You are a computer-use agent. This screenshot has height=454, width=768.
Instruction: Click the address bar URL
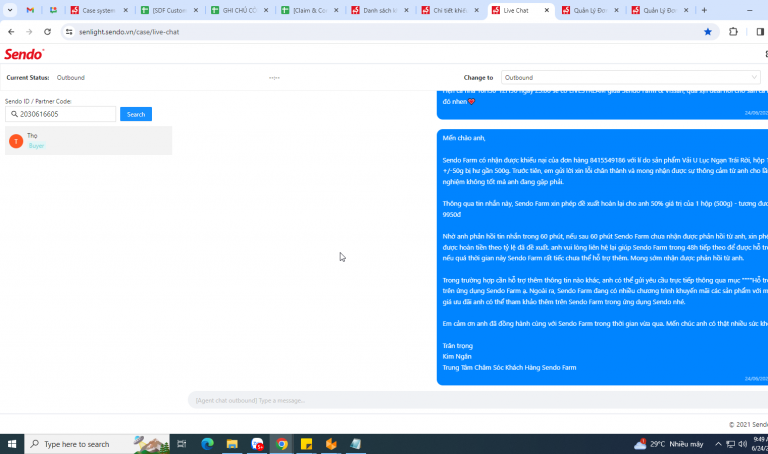[x=129, y=32]
